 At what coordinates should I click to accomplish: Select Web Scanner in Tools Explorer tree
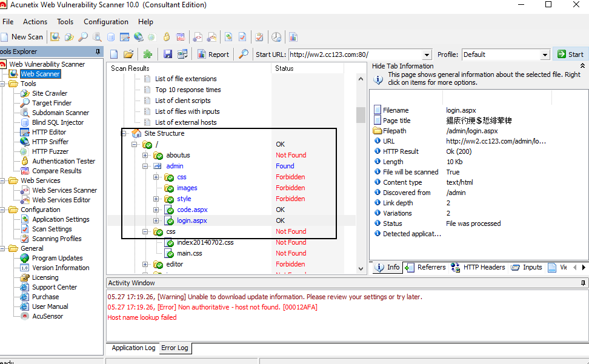(40, 74)
